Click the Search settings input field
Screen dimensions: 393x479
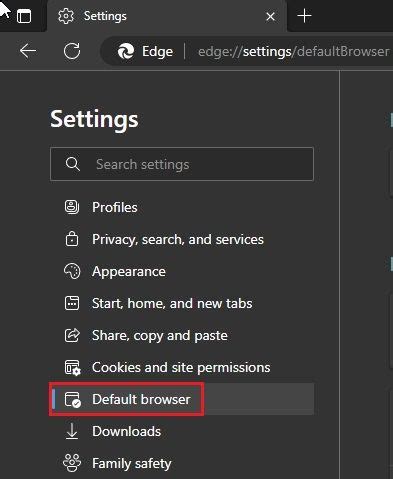182,164
